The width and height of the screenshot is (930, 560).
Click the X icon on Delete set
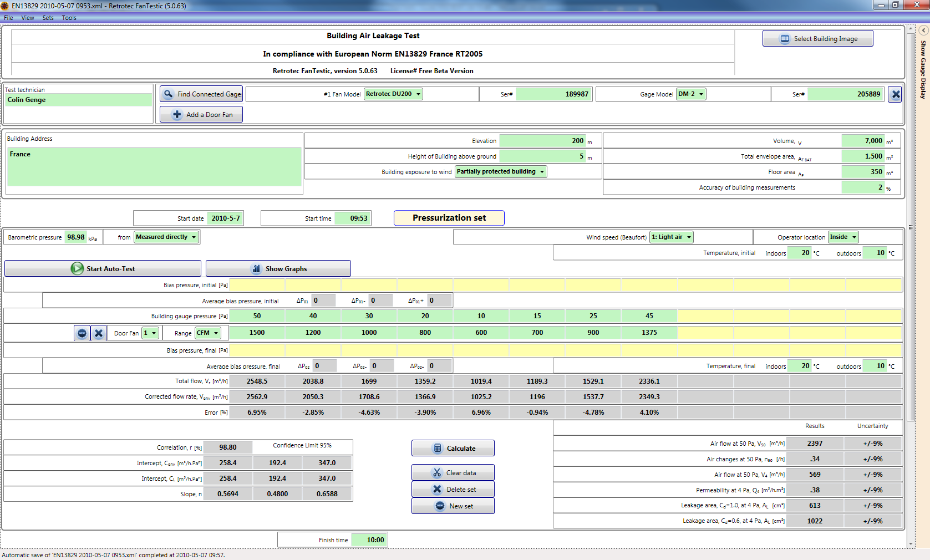pos(437,489)
